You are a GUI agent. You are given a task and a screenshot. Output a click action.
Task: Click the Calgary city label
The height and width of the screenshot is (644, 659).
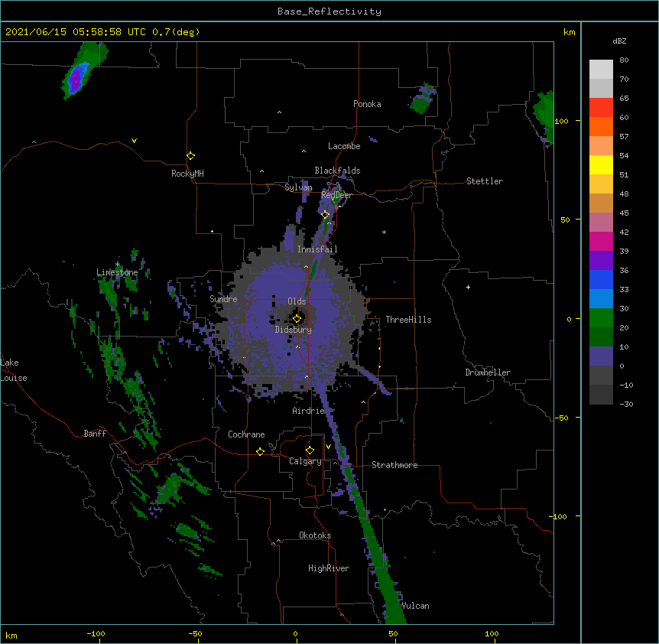[x=305, y=461]
